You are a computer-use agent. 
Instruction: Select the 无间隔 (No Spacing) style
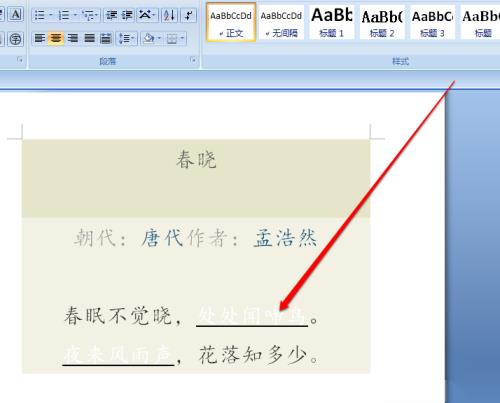(x=281, y=23)
